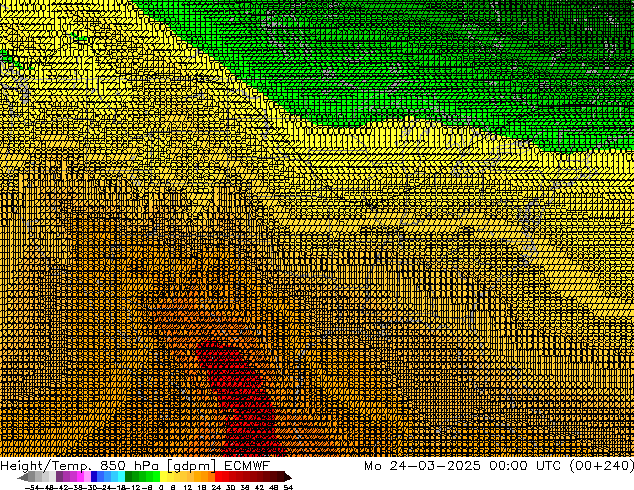Click the left gray arrow tip of the color legend
This screenshot has width=634, height=490.
tap(22, 477)
